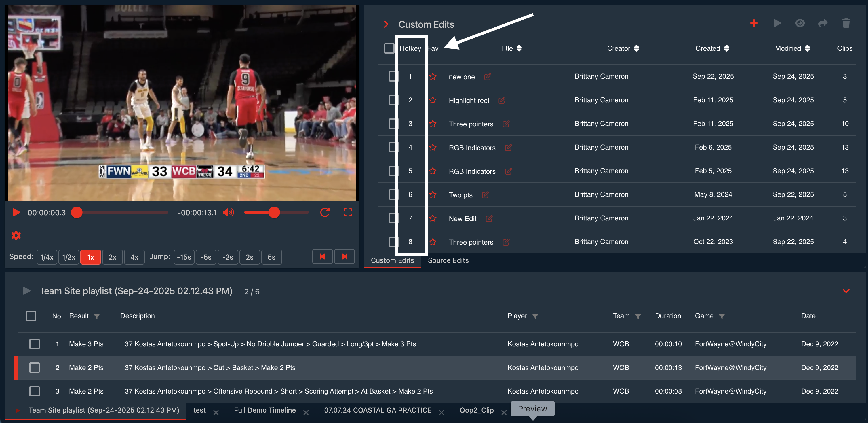Click the red plus add edit icon
The height and width of the screenshot is (423, 868).
(x=754, y=23)
